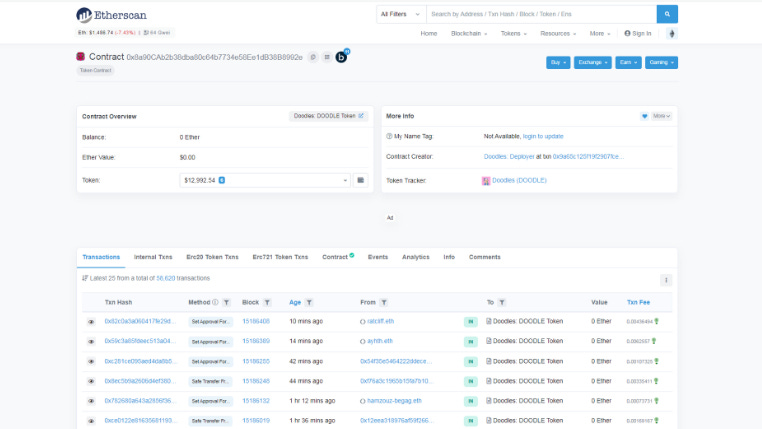Viewport: 762px width, 429px height.
Task: Open the Gaming dropdown button
Action: click(661, 63)
